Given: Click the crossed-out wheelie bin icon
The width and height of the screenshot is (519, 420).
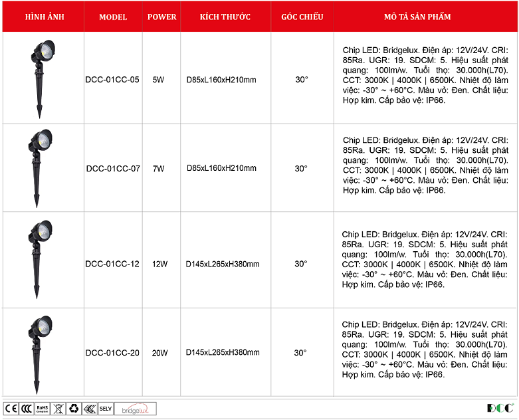Looking at the screenshot, I should [x=58, y=408].
